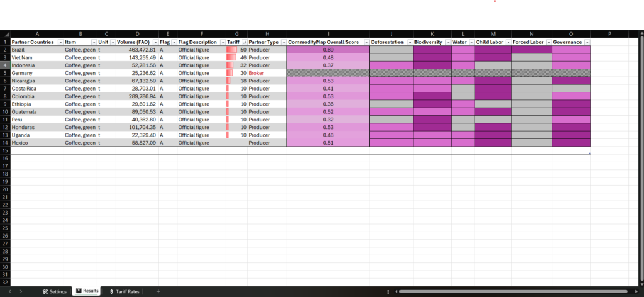This screenshot has height=297, width=644.
Task: Select the Results sheet tab
Action: tap(86, 291)
